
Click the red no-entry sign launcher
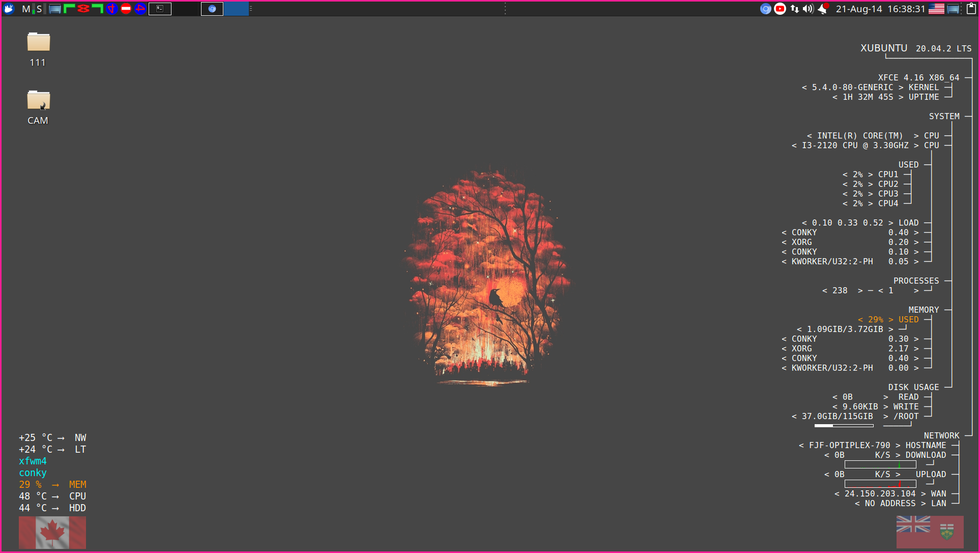click(x=126, y=9)
